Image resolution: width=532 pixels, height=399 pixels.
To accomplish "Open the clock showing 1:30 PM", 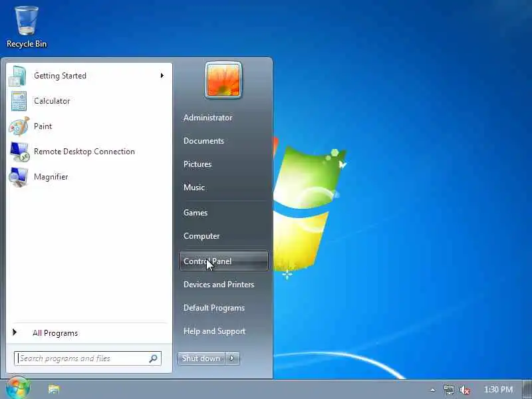I will tap(497, 390).
